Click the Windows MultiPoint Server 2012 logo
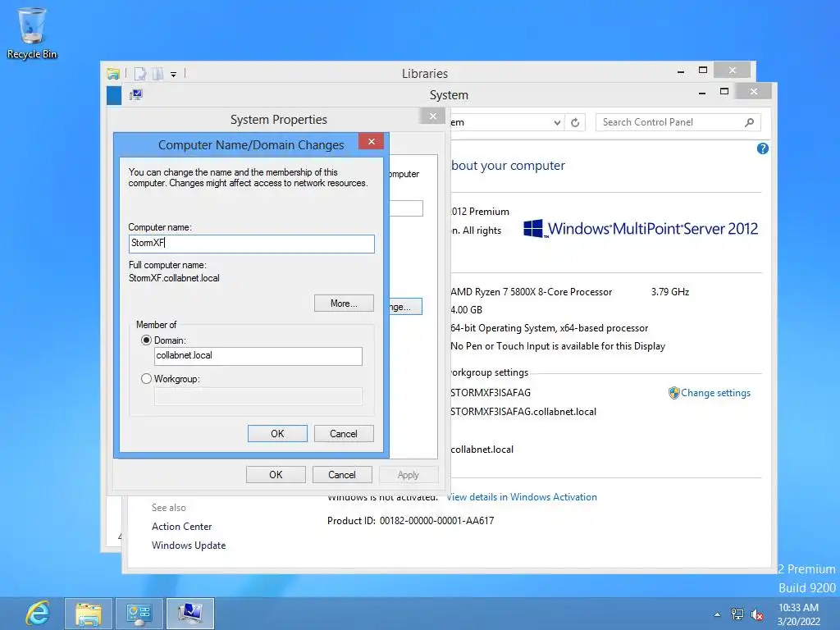 click(640, 229)
